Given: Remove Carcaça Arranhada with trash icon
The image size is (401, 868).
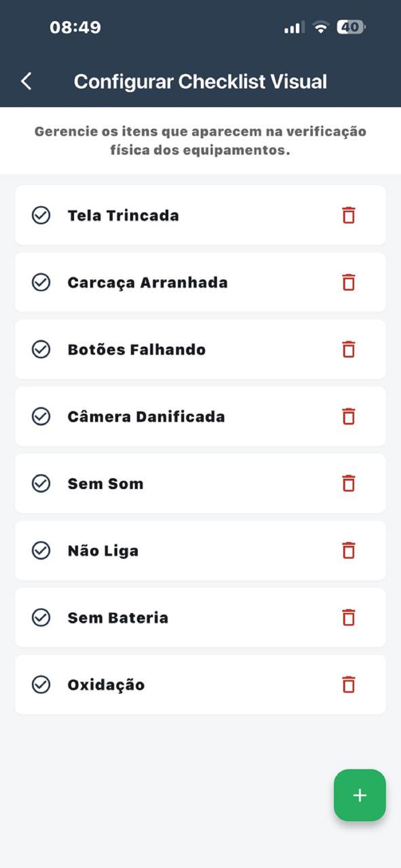Looking at the screenshot, I should (349, 282).
